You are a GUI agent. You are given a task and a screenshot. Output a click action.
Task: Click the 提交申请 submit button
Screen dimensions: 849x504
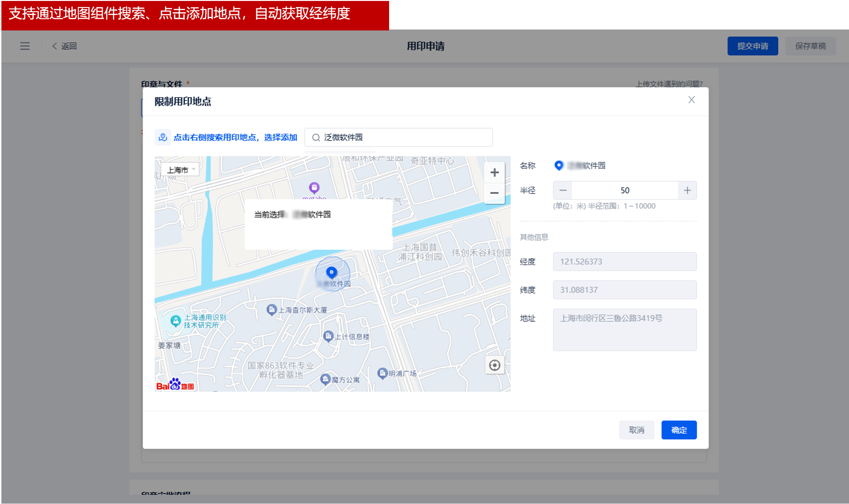point(752,46)
